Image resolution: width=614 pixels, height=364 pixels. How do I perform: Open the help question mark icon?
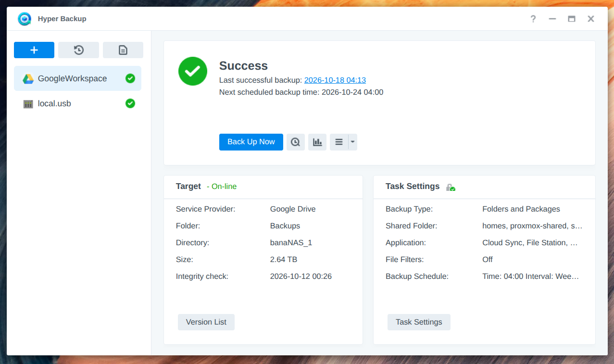[x=533, y=19]
